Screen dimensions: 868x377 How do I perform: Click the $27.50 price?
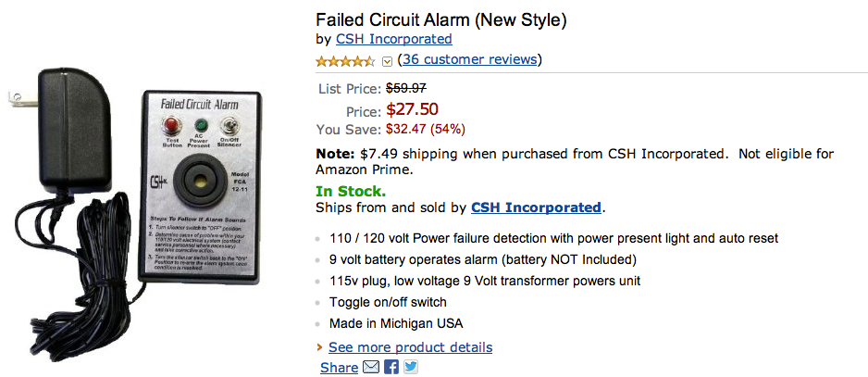tap(412, 109)
